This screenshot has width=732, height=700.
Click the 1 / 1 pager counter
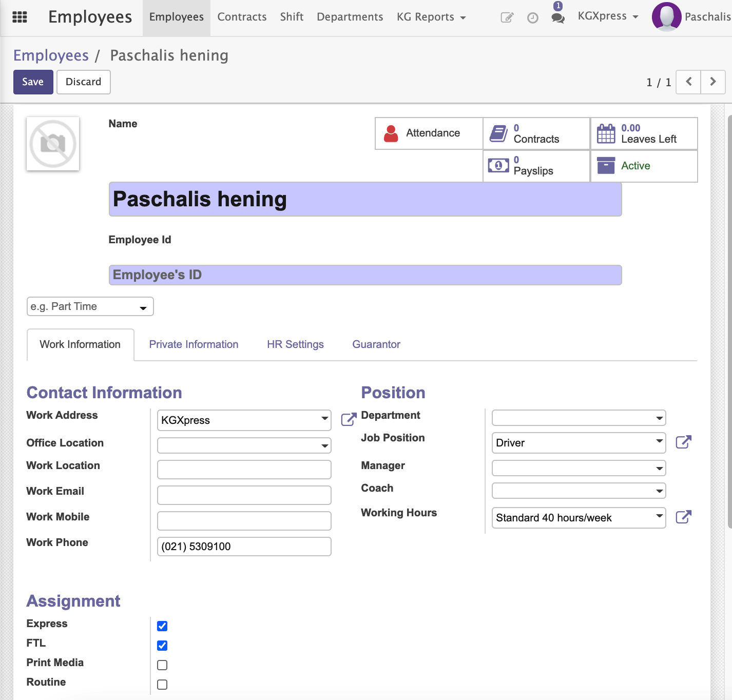[659, 83]
